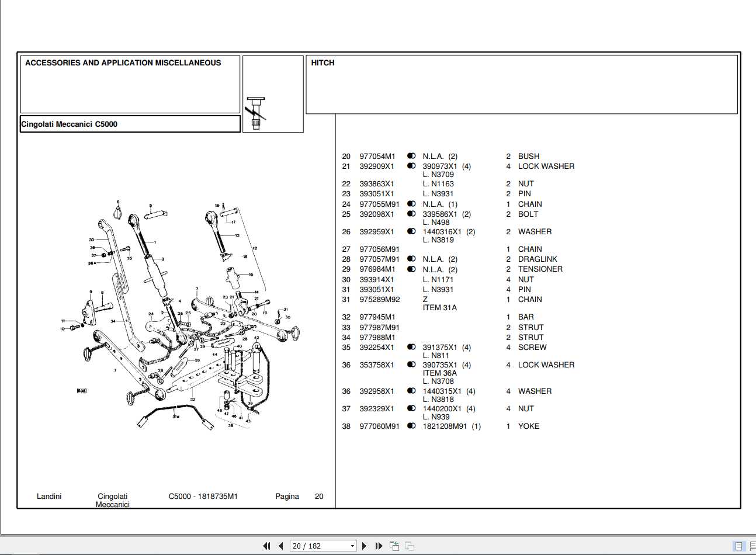Click the ACCESSORIES AND APPLICATION MISCELLANEOUS heading
This screenshot has height=555, width=756.
(x=123, y=63)
